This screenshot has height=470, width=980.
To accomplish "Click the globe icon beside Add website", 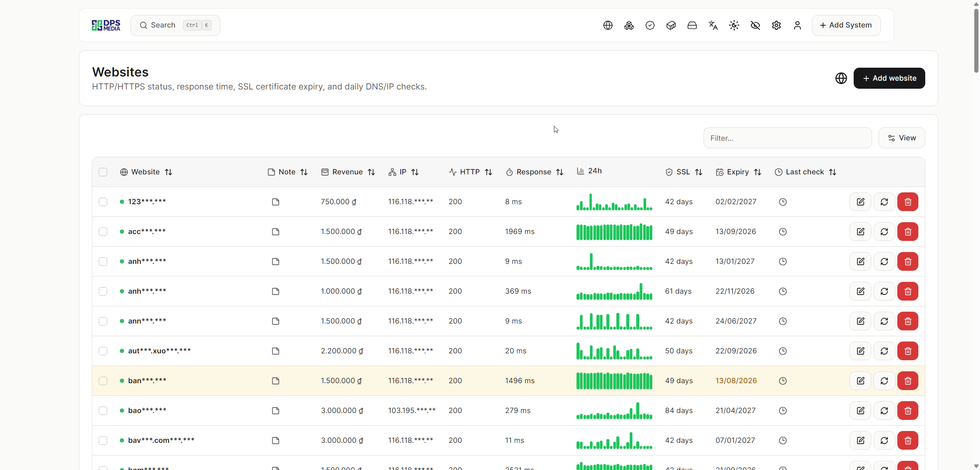I will [x=841, y=78].
